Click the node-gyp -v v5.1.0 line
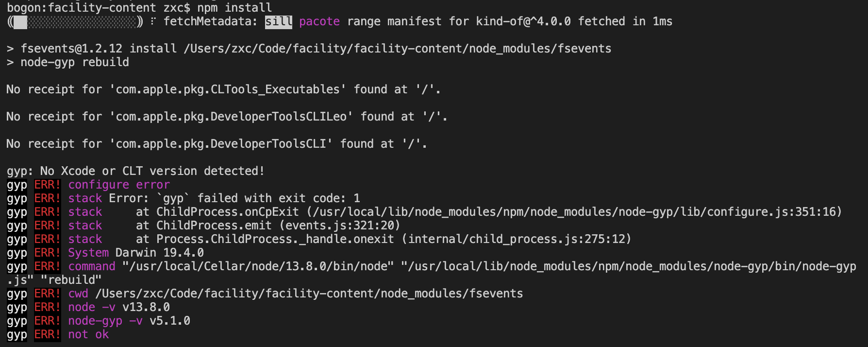868x347 pixels. [129, 321]
